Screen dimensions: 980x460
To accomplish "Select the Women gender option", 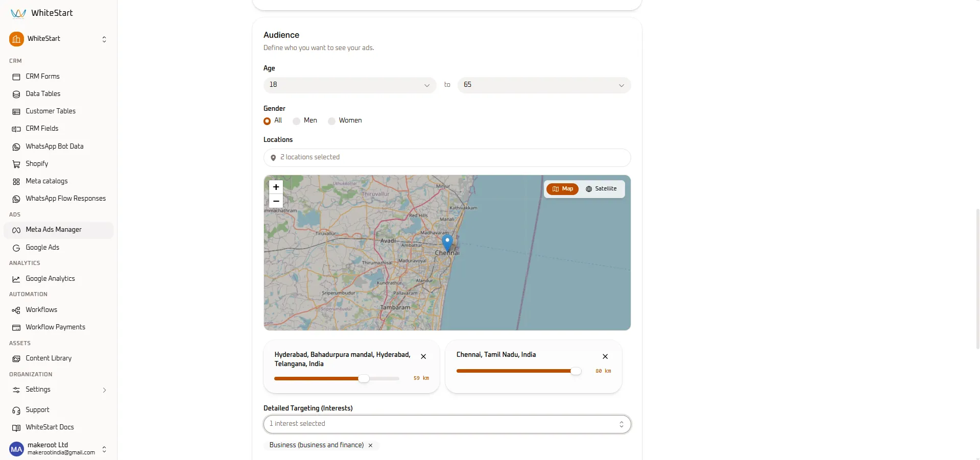I will point(331,121).
